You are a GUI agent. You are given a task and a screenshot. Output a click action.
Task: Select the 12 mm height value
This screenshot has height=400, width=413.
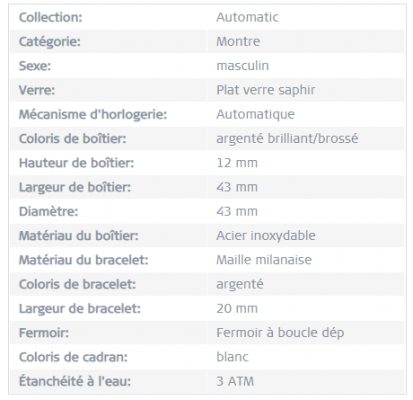[237, 163]
